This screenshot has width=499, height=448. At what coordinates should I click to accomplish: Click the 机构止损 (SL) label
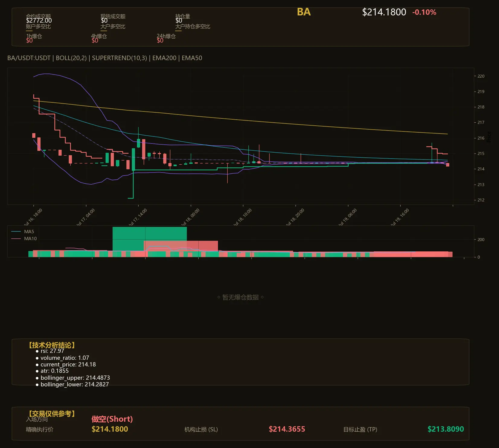[x=201, y=430]
